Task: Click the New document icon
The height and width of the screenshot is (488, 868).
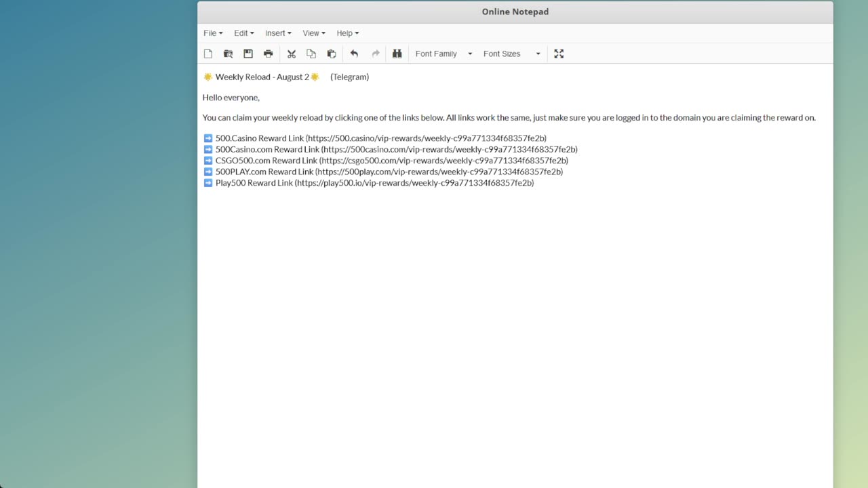Action: coord(208,54)
